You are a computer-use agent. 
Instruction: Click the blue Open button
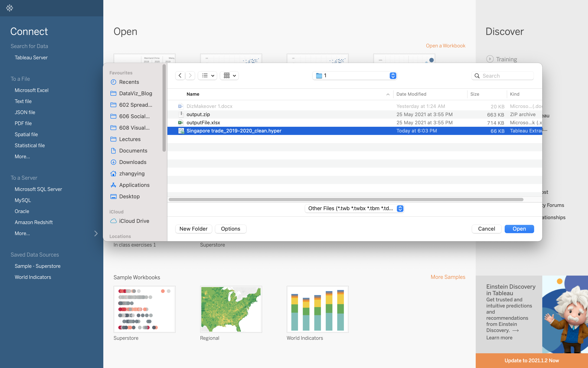[x=519, y=229]
